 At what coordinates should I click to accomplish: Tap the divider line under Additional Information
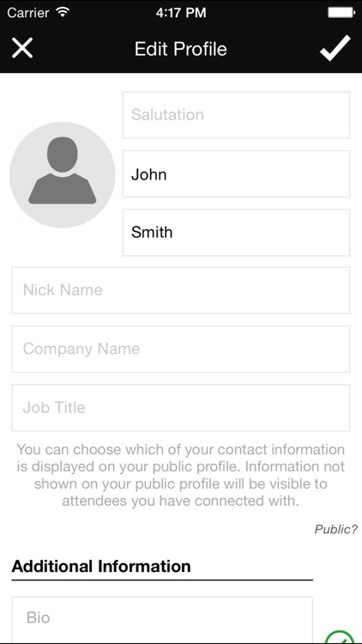[x=162, y=580]
